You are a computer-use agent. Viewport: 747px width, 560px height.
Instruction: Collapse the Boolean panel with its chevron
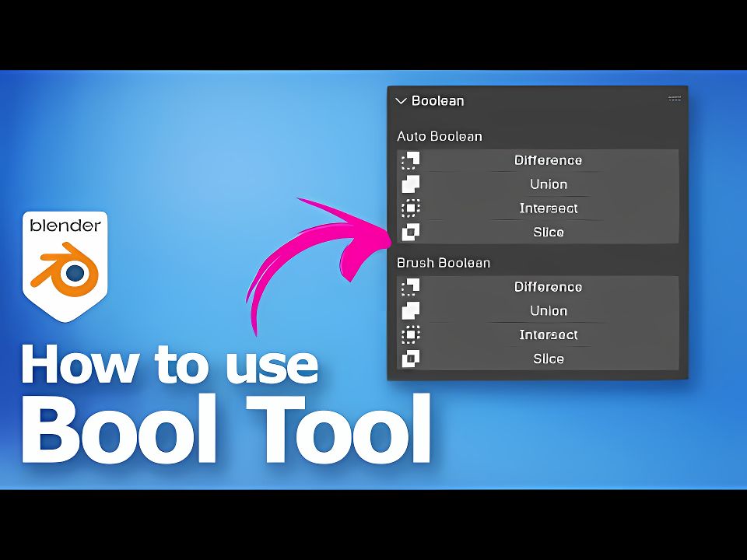click(401, 100)
